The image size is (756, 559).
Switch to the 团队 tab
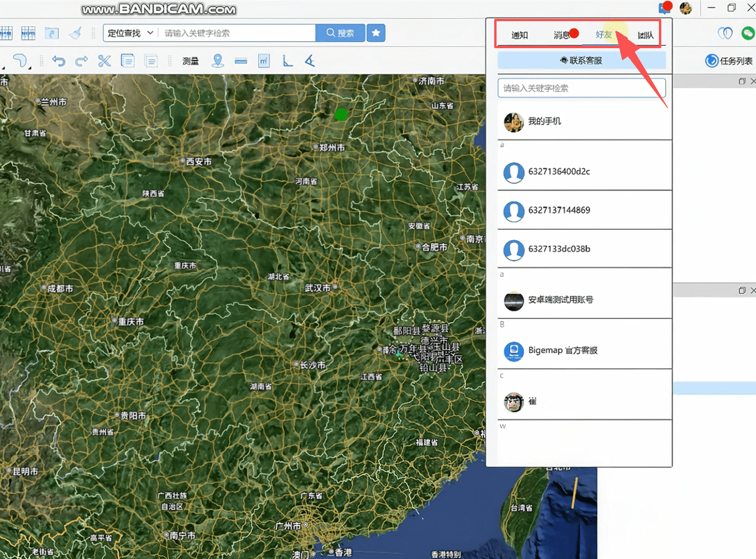(645, 35)
